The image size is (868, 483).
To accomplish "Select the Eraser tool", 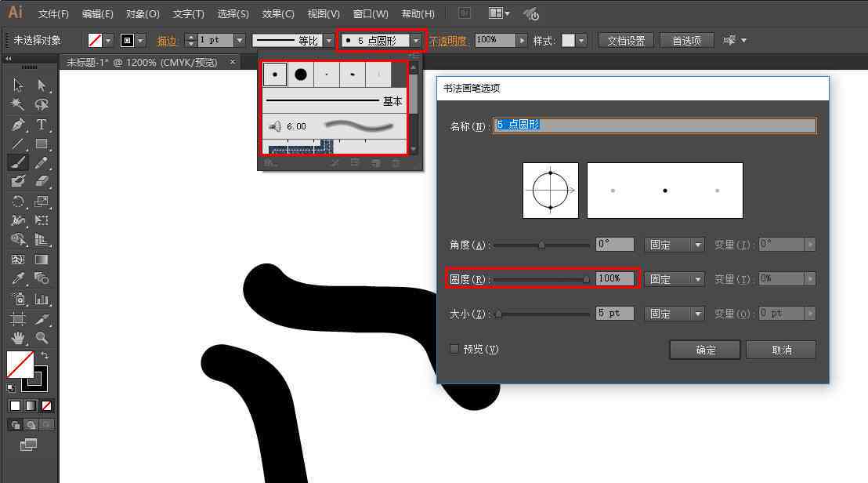I will (42, 182).
